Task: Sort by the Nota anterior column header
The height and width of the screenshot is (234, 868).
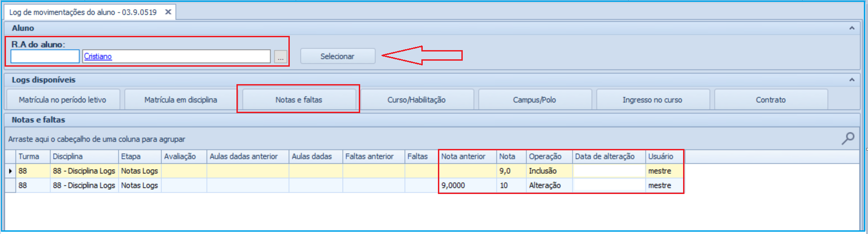Action: [467, 156]
